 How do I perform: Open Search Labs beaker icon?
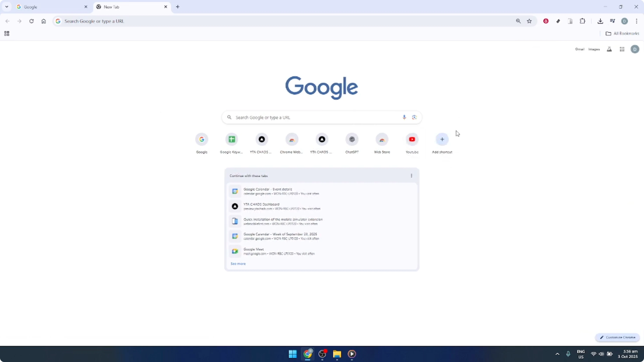609,49
